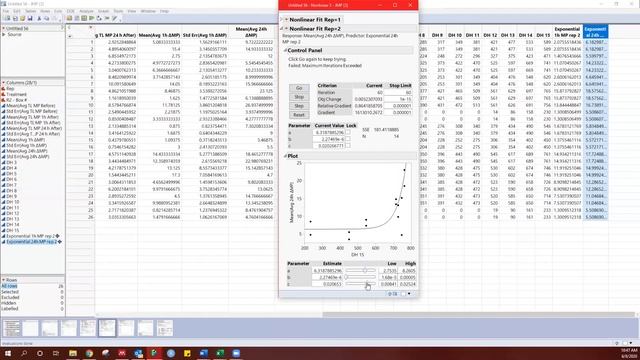The image size is (640, 360).
Task: Click formula plus icon beside Exponential 1h MP rep 2
Action: coord(58,236)
